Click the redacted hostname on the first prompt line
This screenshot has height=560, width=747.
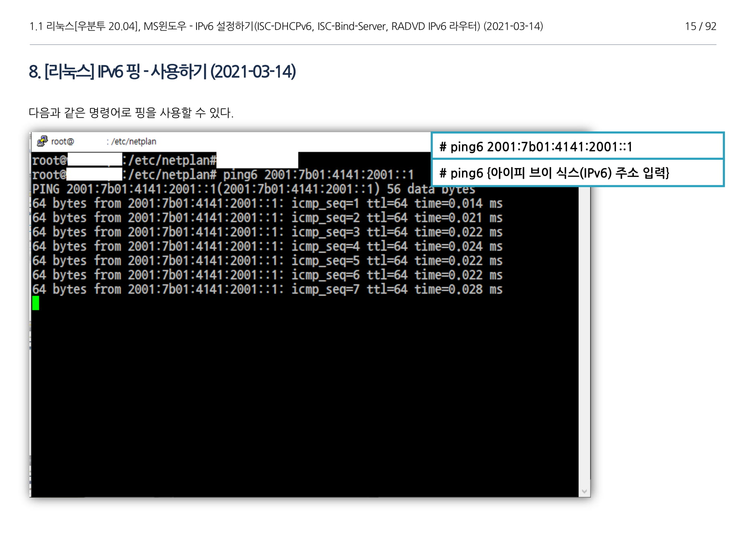point(95,160)
